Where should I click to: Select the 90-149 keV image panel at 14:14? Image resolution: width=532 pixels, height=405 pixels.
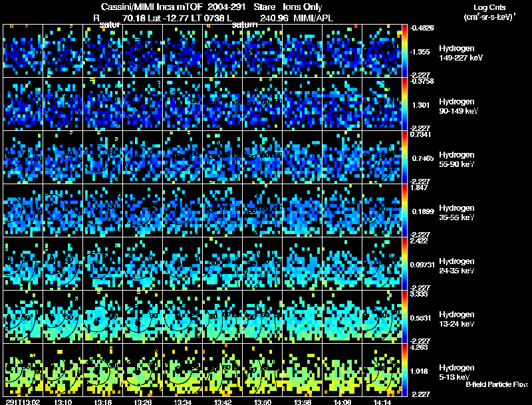click(x=382, y=104)
